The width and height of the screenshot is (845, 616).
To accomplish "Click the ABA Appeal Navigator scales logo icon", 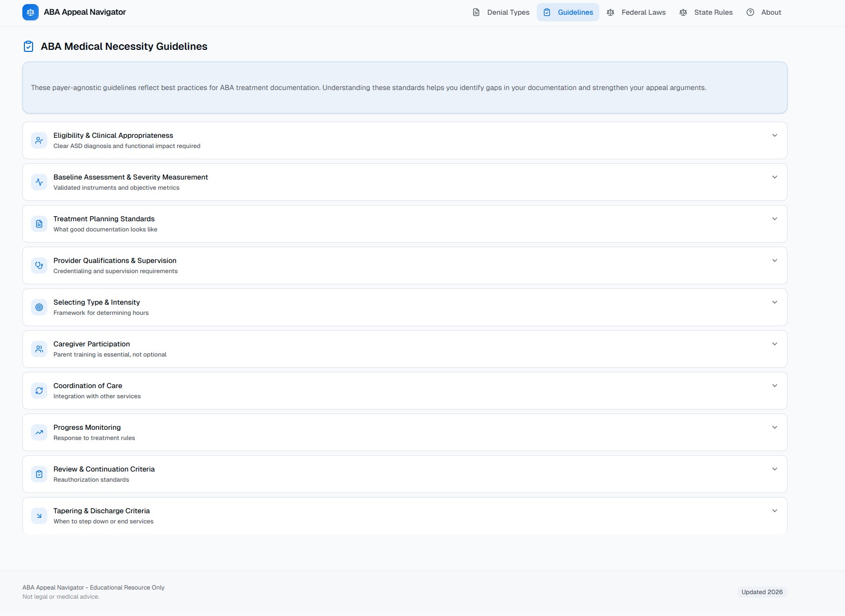I will (x=31, y=12).
